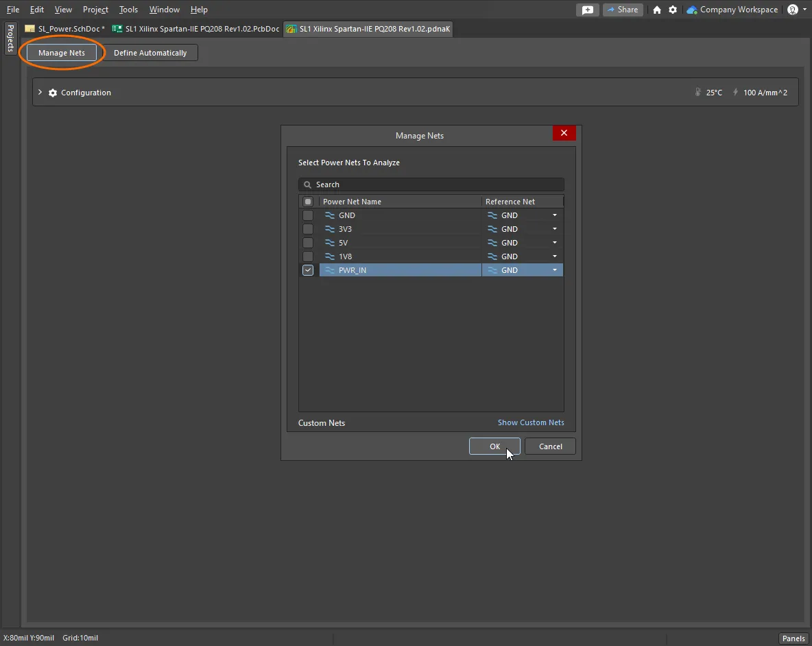Open the Tools menu

[128, 10]
